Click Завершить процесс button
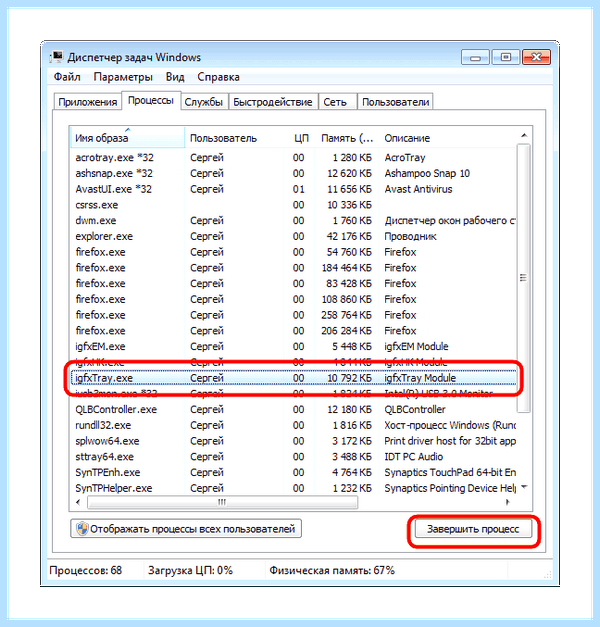 tap(473, 529)
